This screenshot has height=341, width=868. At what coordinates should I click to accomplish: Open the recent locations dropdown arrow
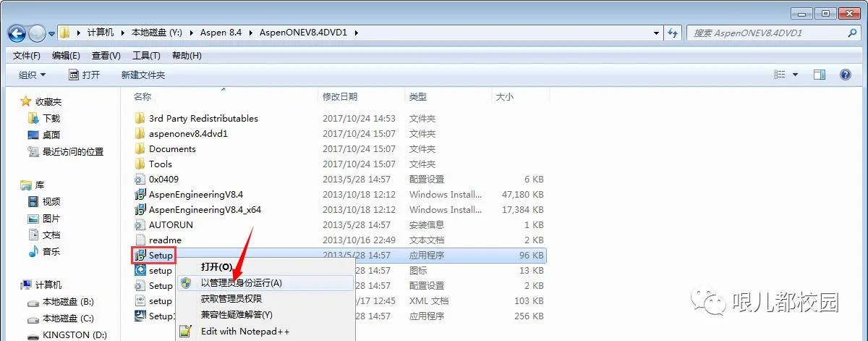(x=51, y=34)
